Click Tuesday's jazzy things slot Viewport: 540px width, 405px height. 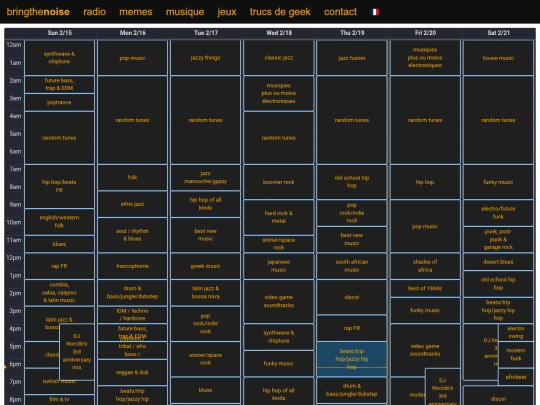pos(205,58)
